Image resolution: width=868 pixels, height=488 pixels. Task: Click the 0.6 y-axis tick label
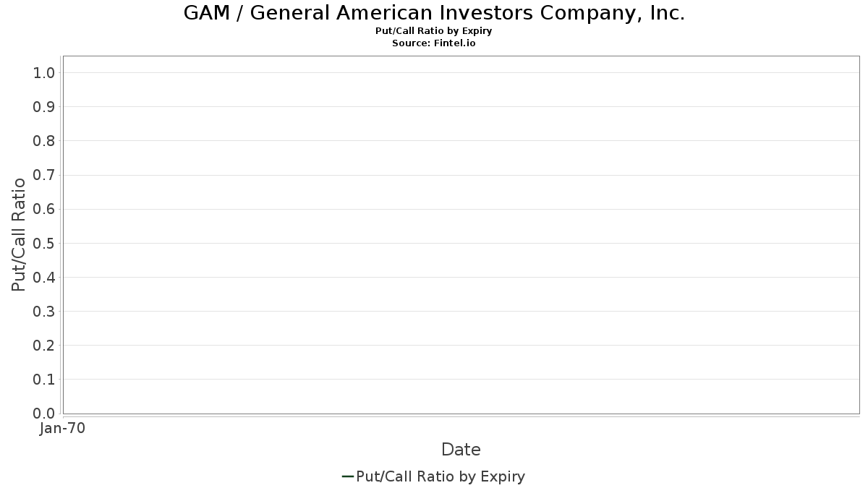[x=44, y=209]
